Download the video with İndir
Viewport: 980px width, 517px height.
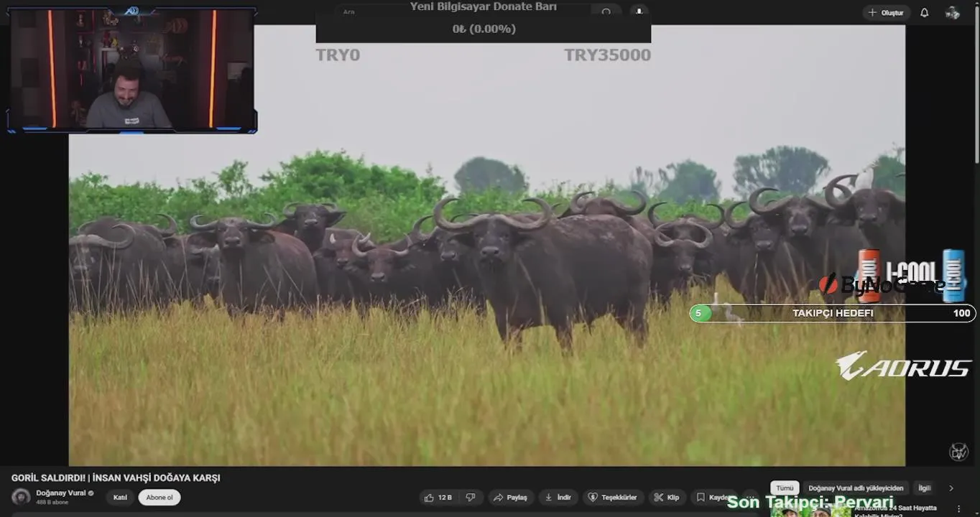coord(558,498)
